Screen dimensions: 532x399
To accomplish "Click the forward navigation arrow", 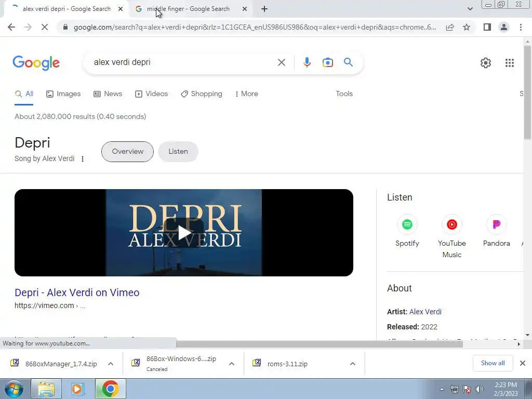I will point(28,27).
